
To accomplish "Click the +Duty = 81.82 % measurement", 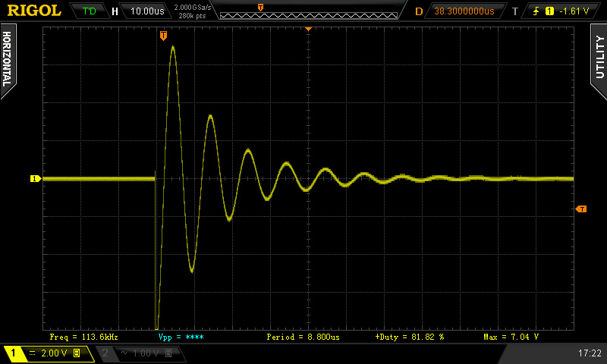I will [x=409, y=337].
